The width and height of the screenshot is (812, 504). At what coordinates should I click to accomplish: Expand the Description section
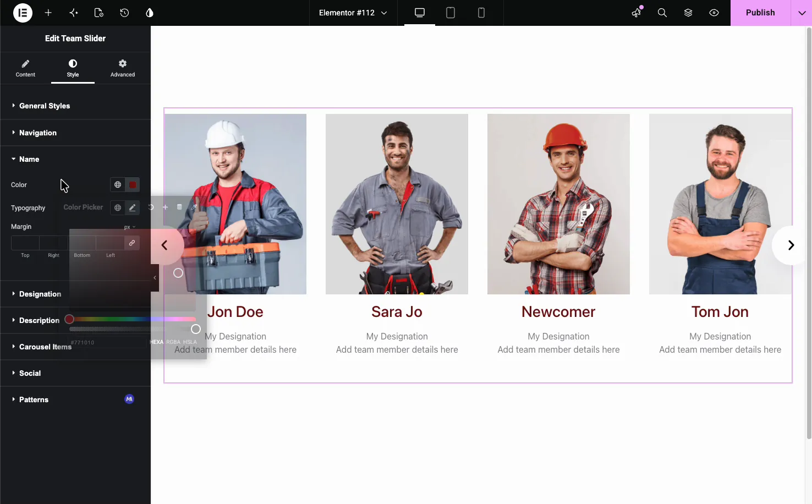[75, 320]
